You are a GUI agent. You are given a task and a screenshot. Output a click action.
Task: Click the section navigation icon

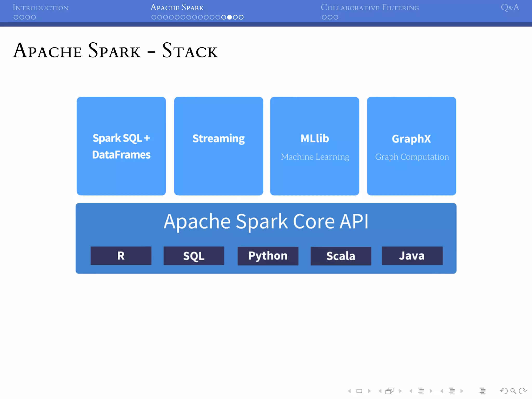point(452,391)
